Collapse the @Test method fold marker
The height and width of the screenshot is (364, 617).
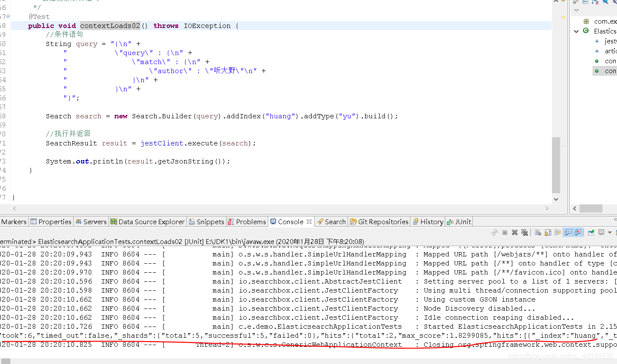(x=8, y=16)
